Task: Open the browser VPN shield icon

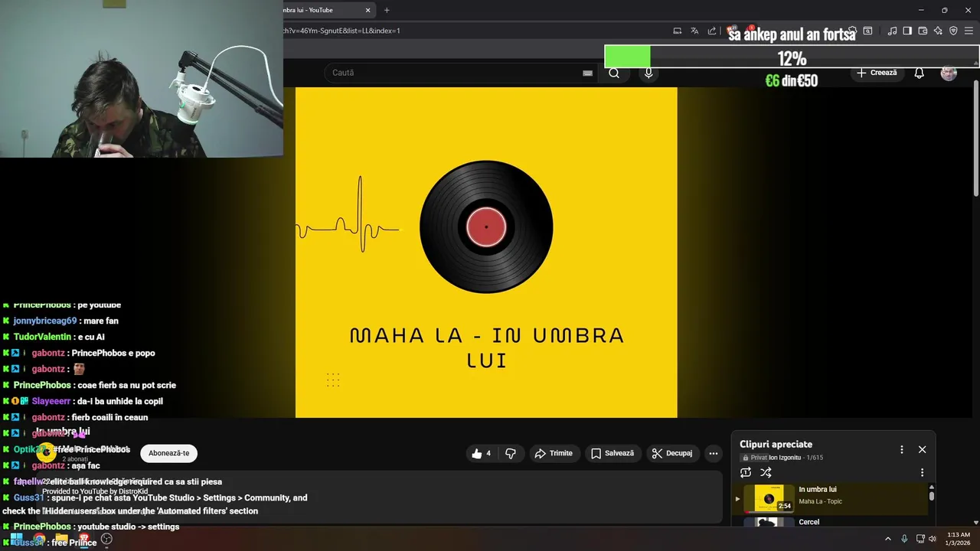Action: (953, 31)
